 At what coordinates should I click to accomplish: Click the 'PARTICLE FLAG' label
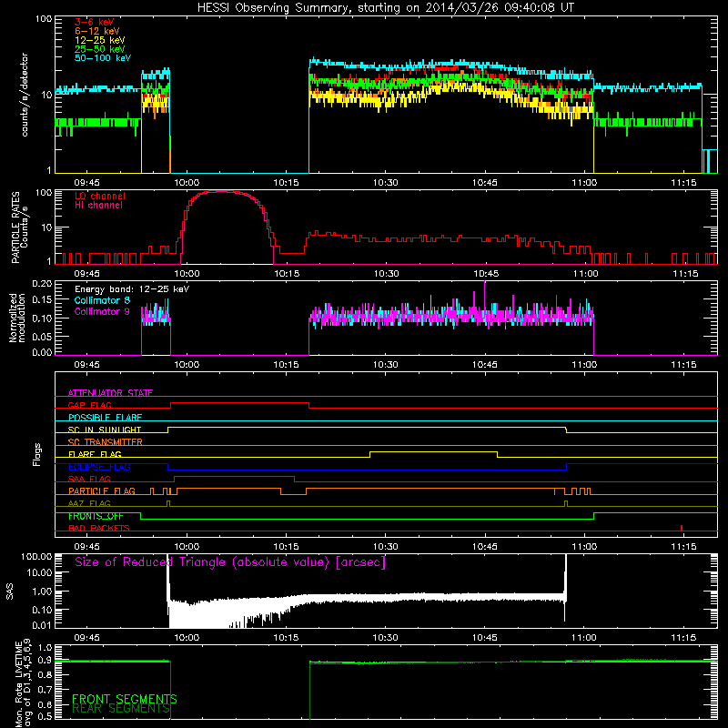point(102,491)
